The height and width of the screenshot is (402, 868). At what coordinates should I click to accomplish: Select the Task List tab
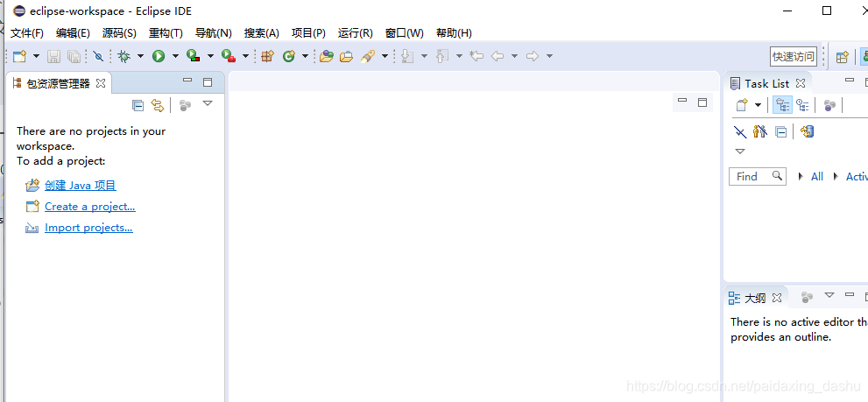pyautogui.click(x=766, y=83)
